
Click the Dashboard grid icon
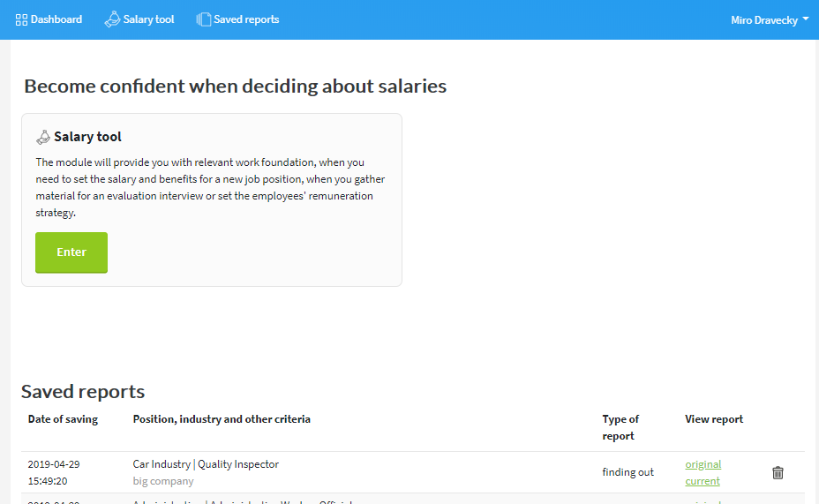coord(21,19)
